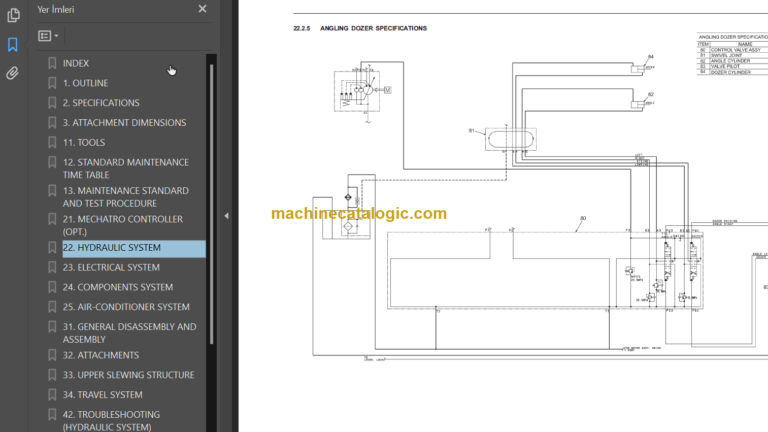Image resolution: width=768 pixels, height=432 pixels.
Task: Select the 32. ATTACHMENTS bookmark
Action: pyautogui.click(x=100, y=355)
